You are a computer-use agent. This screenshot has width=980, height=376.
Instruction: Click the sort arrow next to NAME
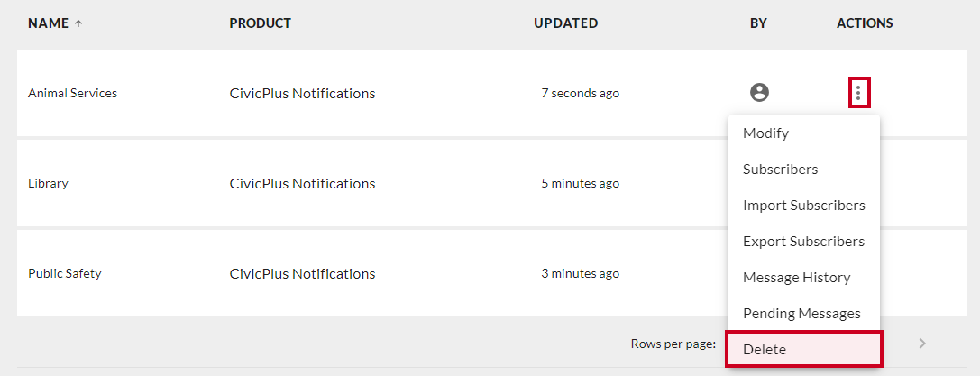coord(78,23)
